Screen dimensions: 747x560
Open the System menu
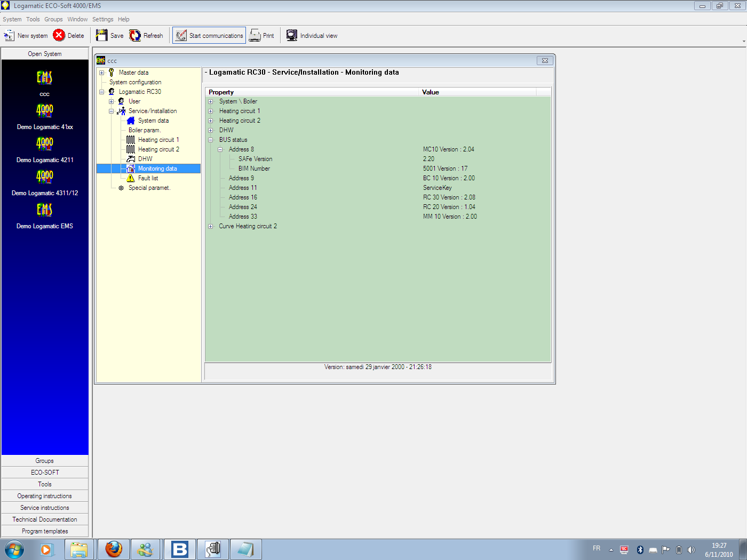tap(12, 19)
